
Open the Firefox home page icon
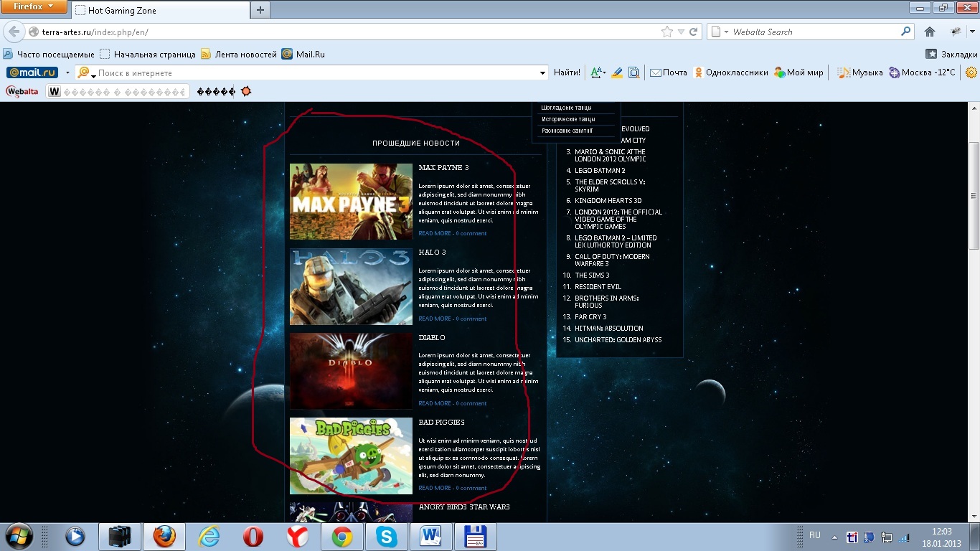point(930,32)
